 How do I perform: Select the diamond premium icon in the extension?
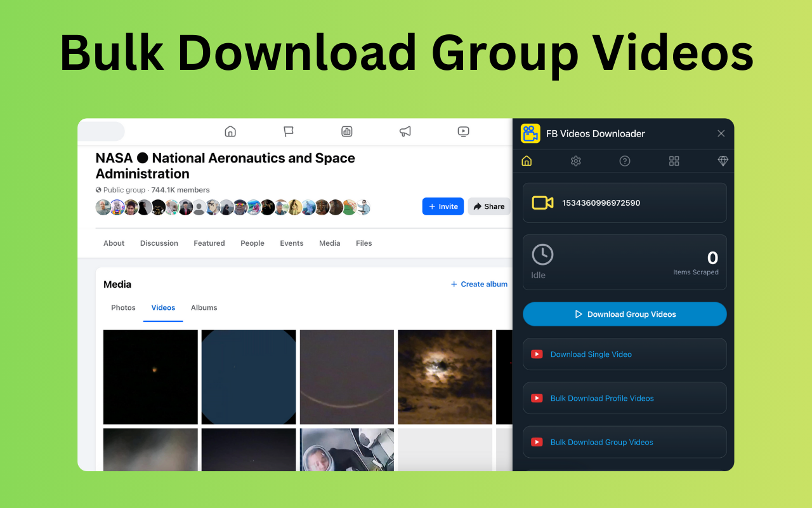click(x=723, y=161)
